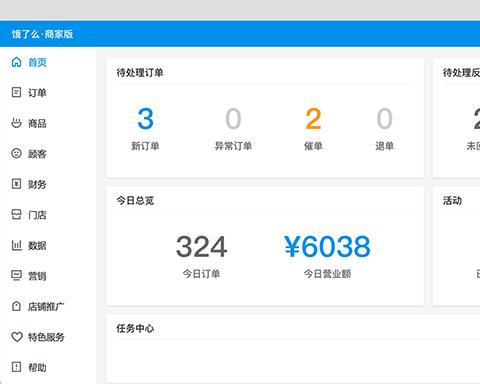Click the 退单 label

coord(384,146)
